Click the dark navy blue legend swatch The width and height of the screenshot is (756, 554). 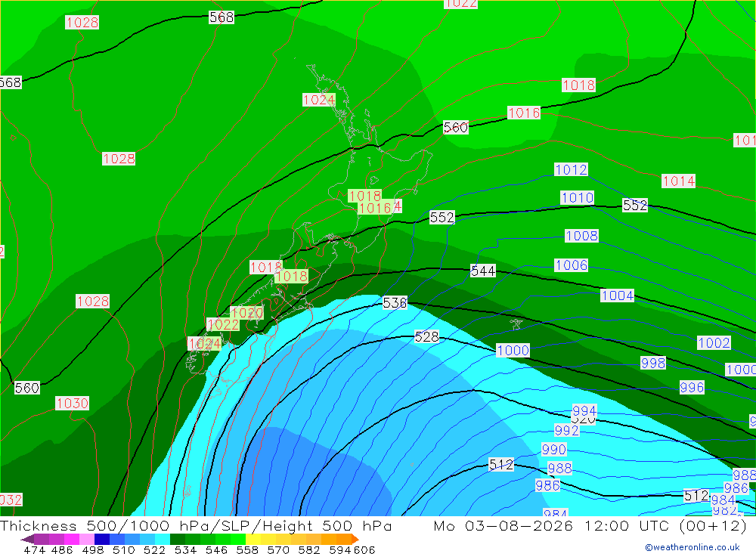(x=102, y=539)
